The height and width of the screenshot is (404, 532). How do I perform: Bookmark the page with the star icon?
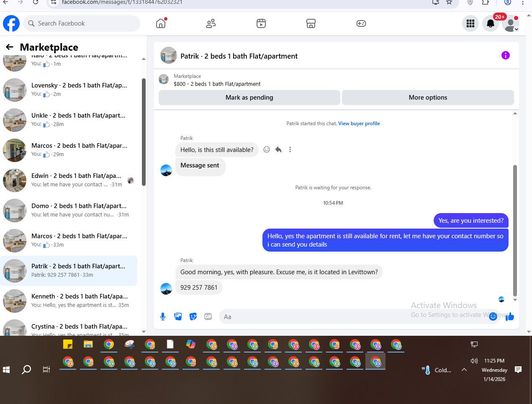[x=449, y=3]
